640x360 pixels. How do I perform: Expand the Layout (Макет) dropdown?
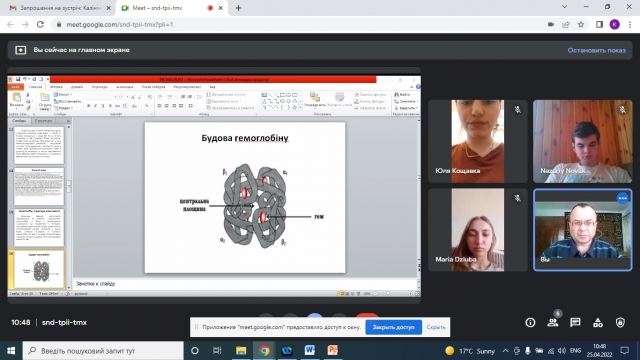coord(63,95)
